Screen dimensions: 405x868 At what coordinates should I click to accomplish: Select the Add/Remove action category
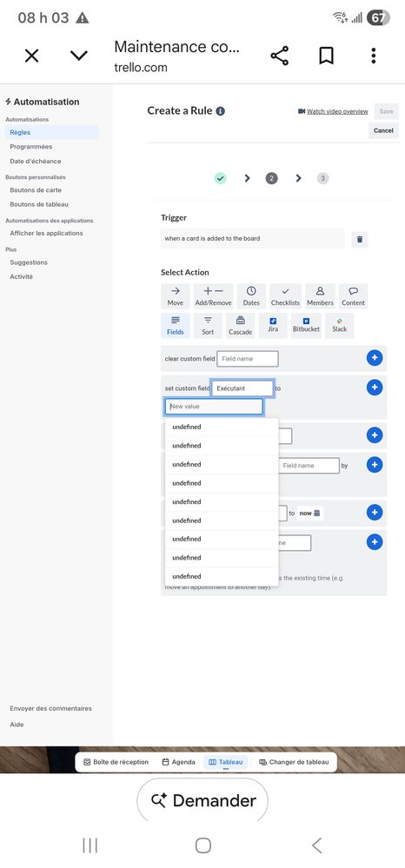pyautogui.click(x=213, y=296)
